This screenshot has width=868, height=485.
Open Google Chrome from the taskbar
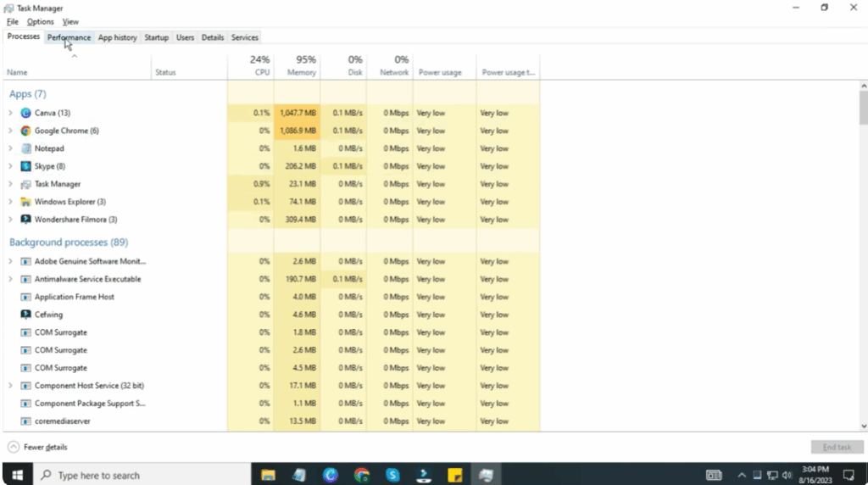pyautogui.click(x=361, y=475)
